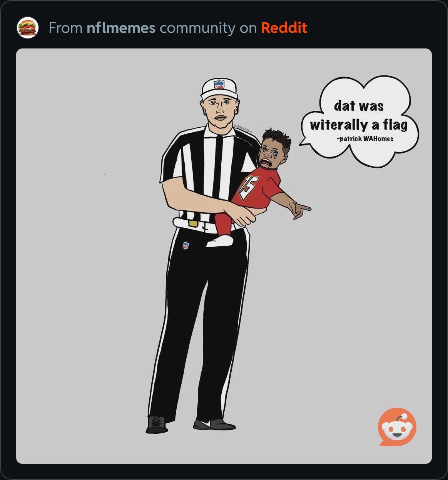448x480 pixels.
Task: Click the referee's laced black shoe
Action: pyautogui.click(x=156, y=424)
